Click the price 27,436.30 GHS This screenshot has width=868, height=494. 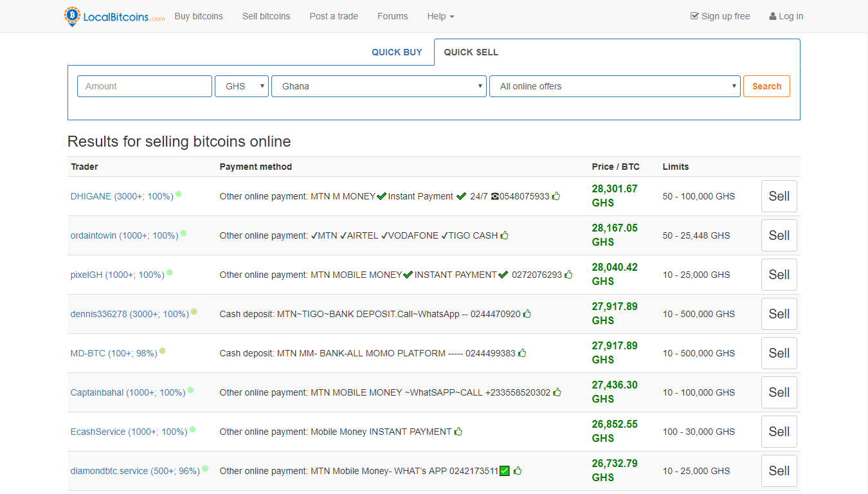[615, 392]
